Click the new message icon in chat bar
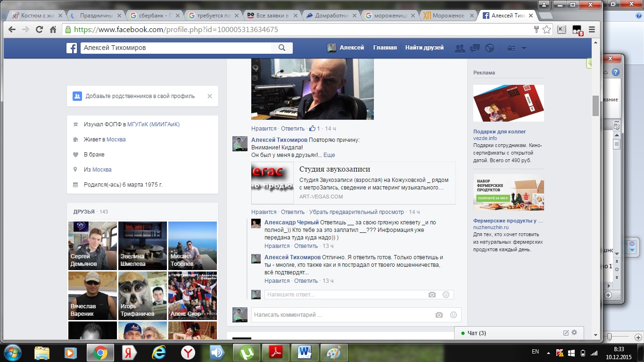This screenshot has height=362, width=644. point(566,333)
